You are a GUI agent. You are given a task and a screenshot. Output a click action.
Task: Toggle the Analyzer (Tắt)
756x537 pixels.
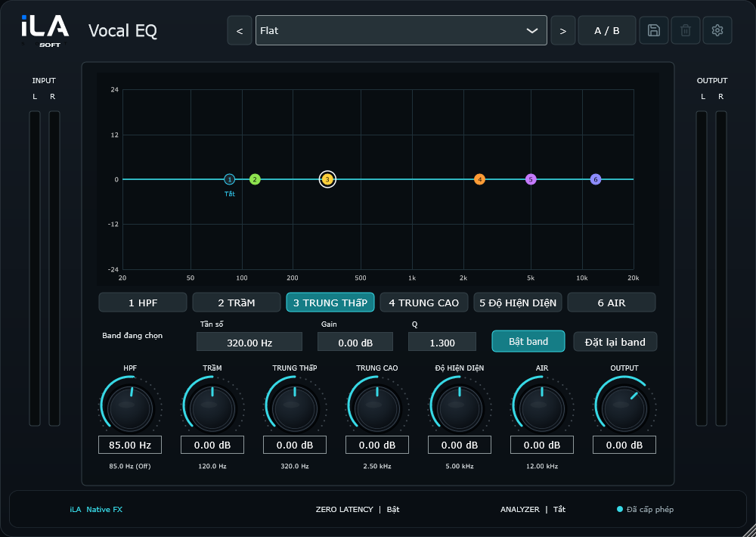533,510
